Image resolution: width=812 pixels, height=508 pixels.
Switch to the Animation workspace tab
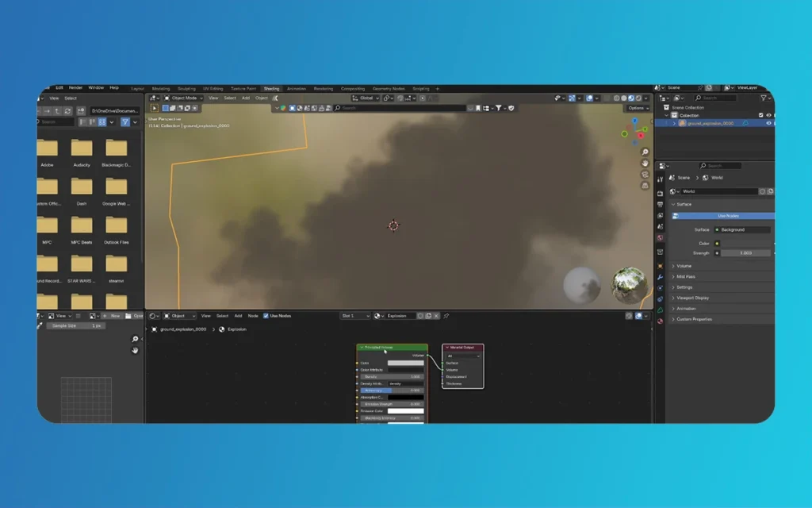(297, 89)
